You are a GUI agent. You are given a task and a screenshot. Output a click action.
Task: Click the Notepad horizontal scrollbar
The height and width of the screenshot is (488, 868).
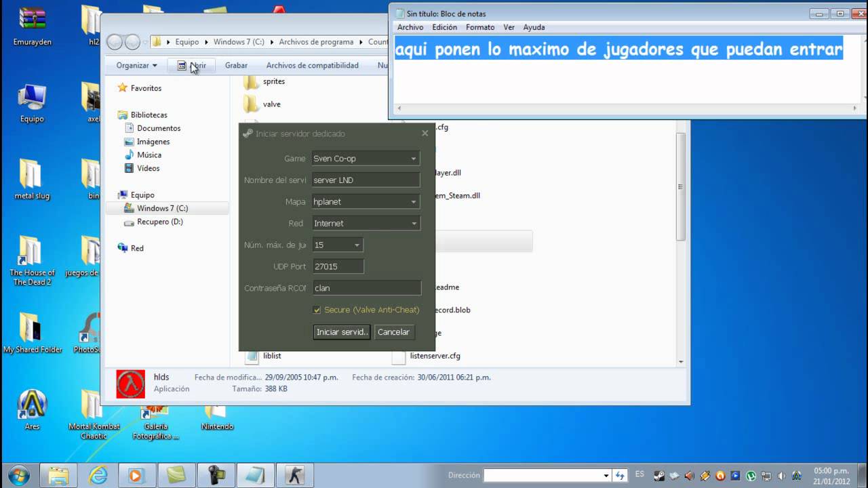pos(628,108)
